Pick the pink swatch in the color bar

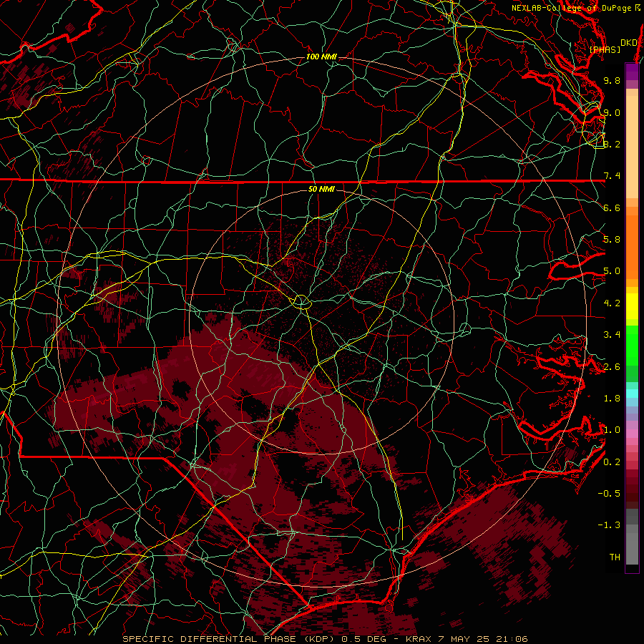coord(632,434)
